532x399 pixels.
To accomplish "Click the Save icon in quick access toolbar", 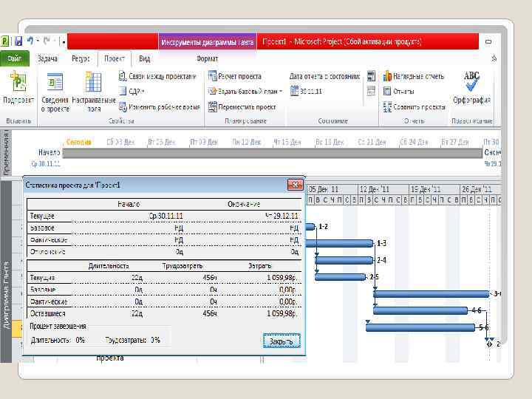I will point(18,41).
